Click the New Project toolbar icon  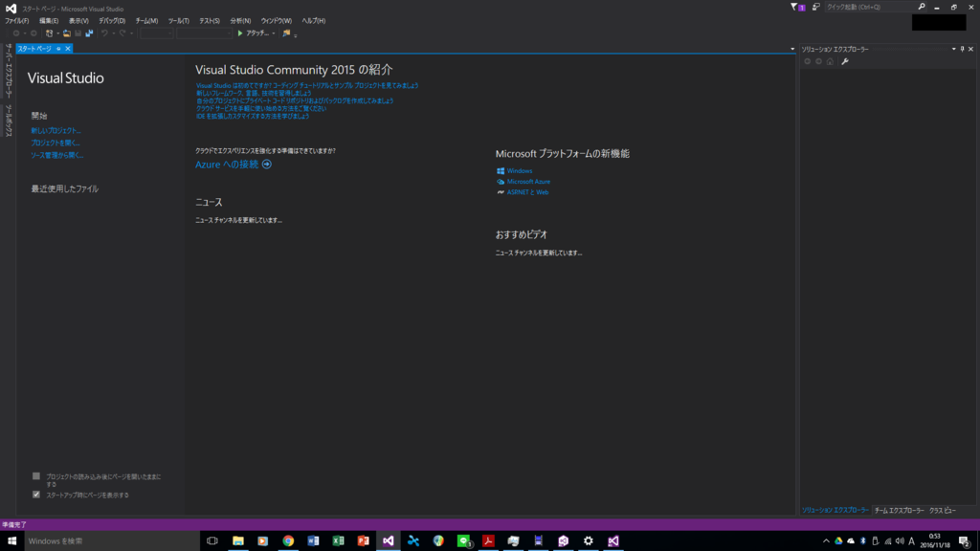pyautogui.click(x=50, y=33)
